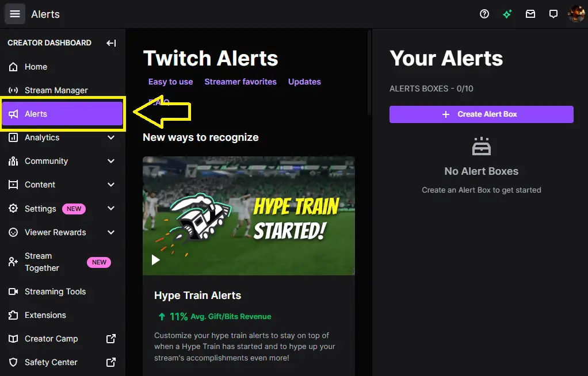
Task: Click the green sparkle icon in header
Action: pyautogui.click(x=507, y=14)
